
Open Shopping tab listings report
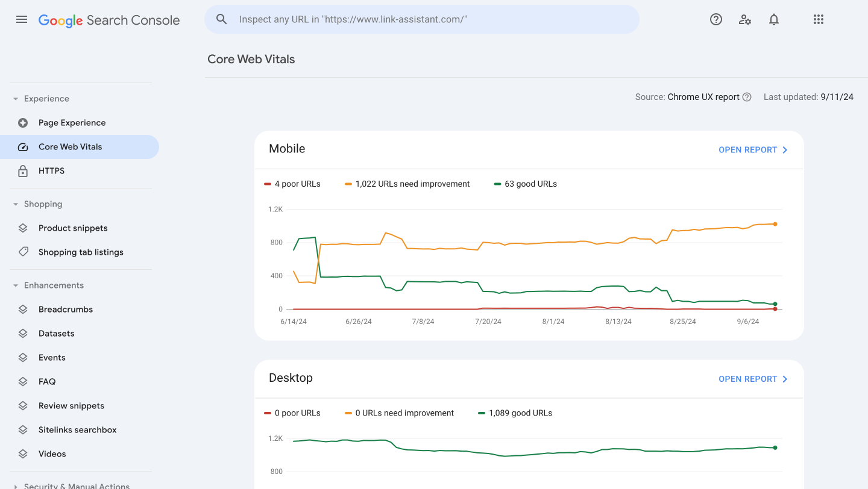[x=80, y=252]
